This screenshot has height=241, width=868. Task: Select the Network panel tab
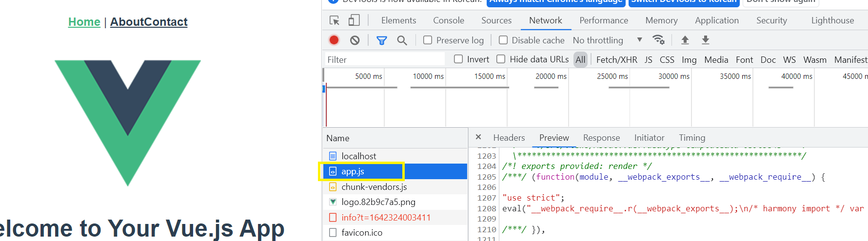click(546, 20)
